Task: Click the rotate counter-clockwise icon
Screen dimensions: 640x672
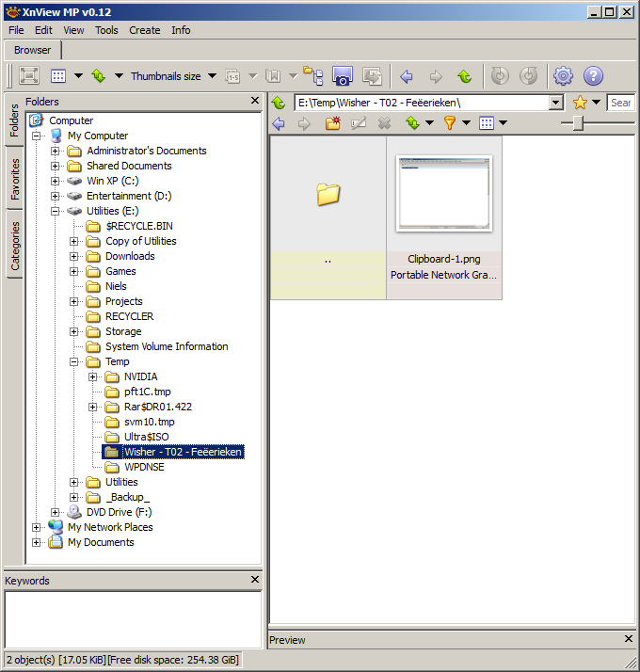Action: (500, 76)
